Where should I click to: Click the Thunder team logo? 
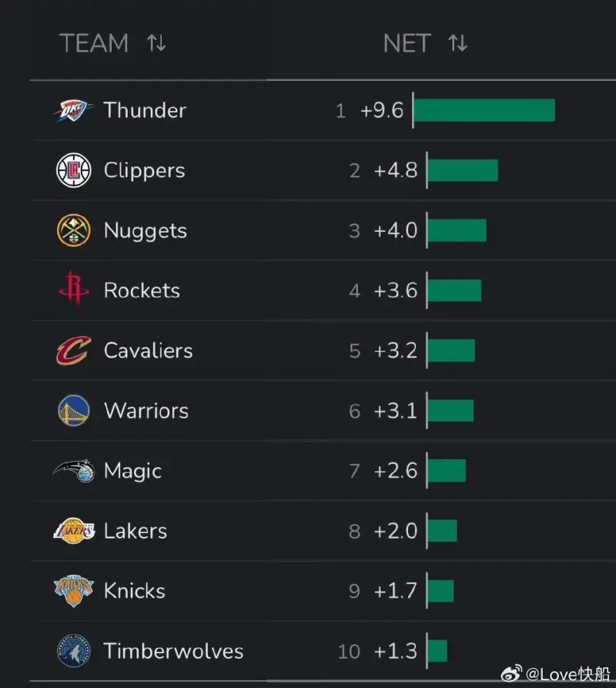[74, 111]
